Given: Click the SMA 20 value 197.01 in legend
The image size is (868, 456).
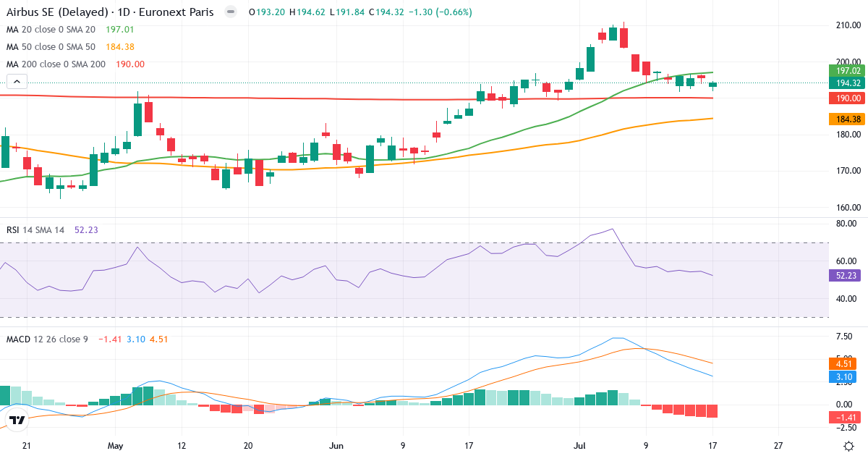Looking at the screenshot, I should pyautogui.click(x=120, y=30).
